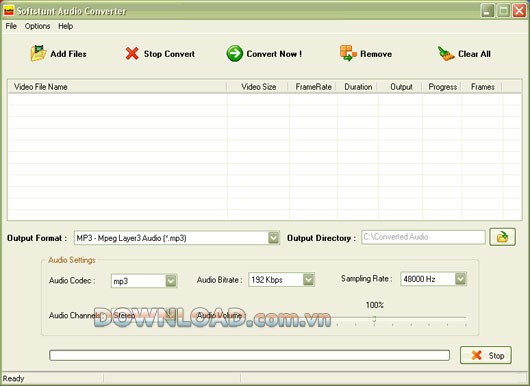Click the Add Files folder icon
Viewport: 530px width, 386px height.
click(x=39, y=53)
